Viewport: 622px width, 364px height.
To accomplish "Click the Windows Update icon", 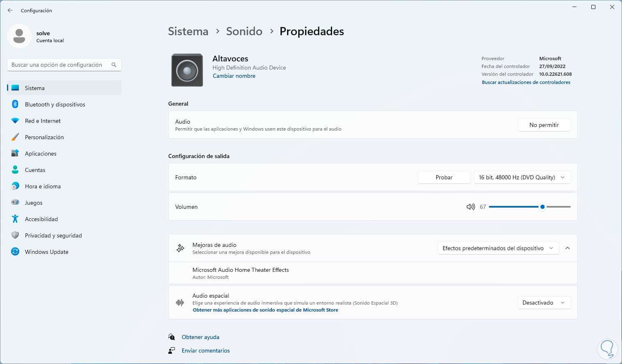I will [15, 252].
